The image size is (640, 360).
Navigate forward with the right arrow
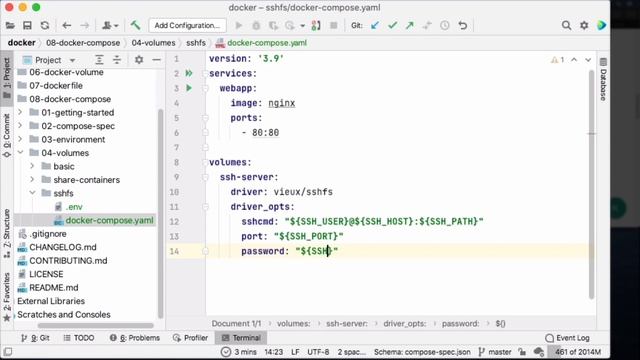pos(84,25)
